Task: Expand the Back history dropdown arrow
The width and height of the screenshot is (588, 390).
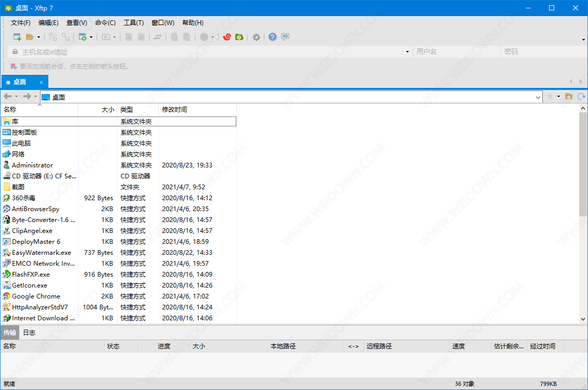Action: (16, 97)
